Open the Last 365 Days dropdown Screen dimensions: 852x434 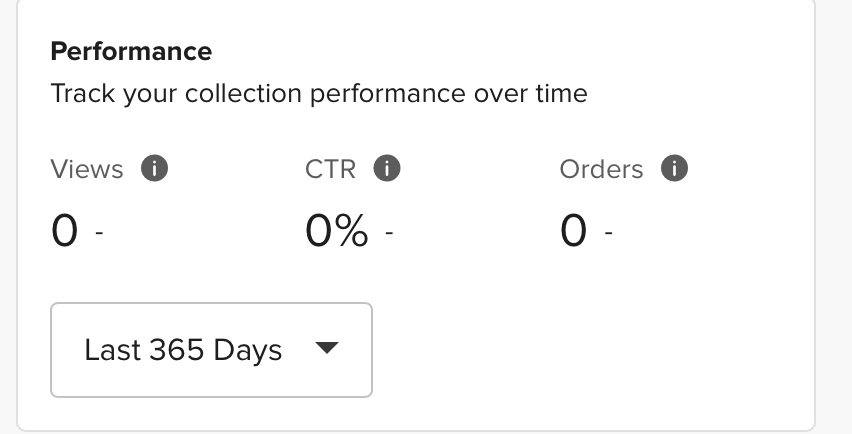[211, 350]
